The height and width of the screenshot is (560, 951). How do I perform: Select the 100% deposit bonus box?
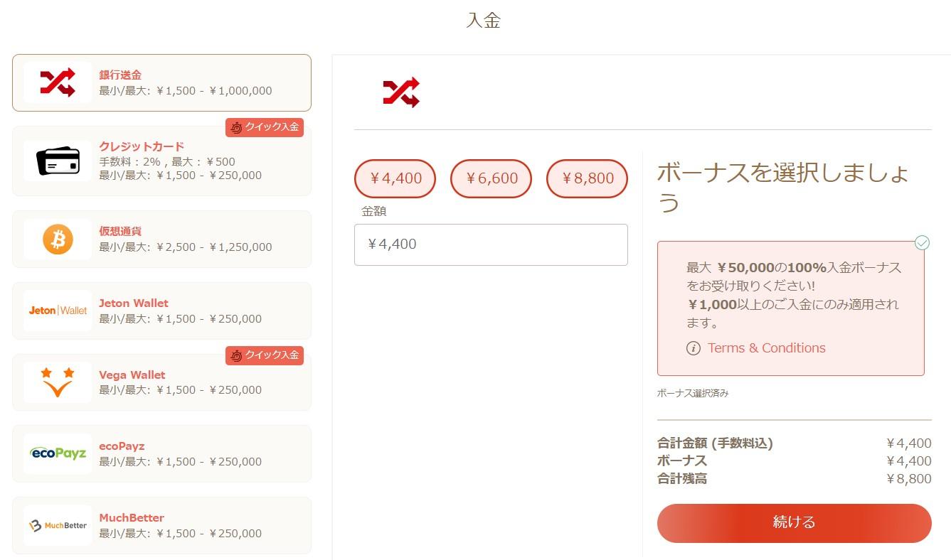pos(791,308)
